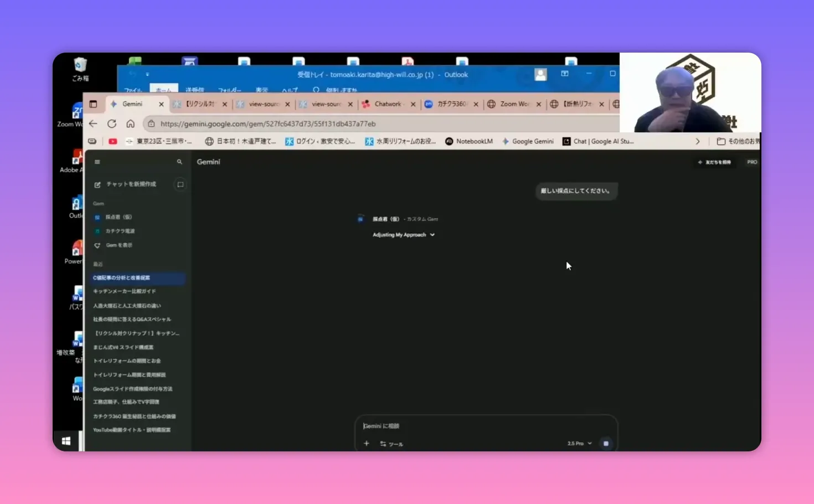
Task: Switch to the Zoom browser tab
Action: tap(514, 104)
